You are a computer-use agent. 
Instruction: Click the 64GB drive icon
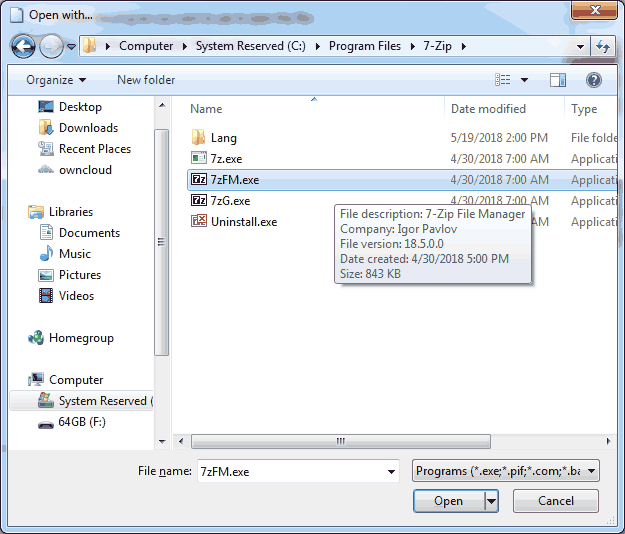[x=46, y=425]
